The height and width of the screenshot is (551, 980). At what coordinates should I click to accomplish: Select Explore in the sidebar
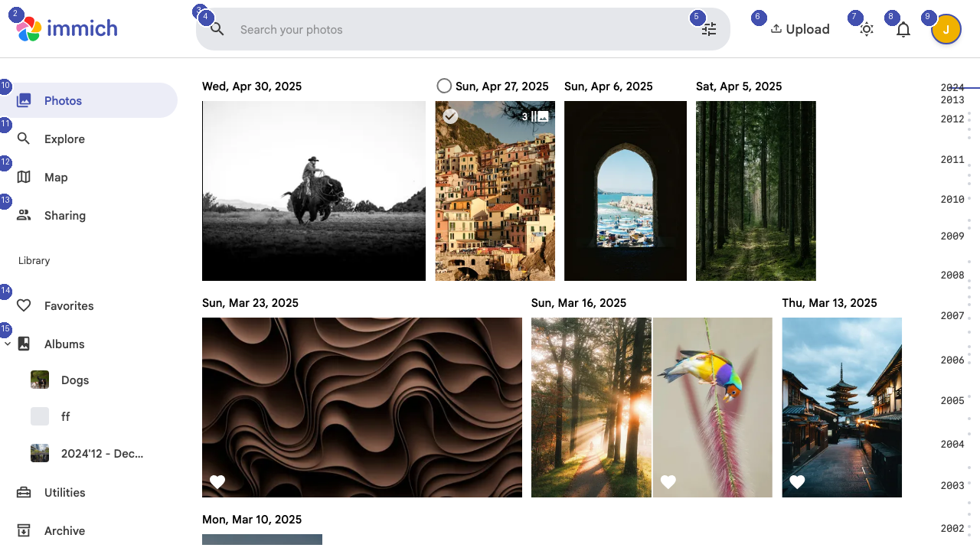[64, 139]
